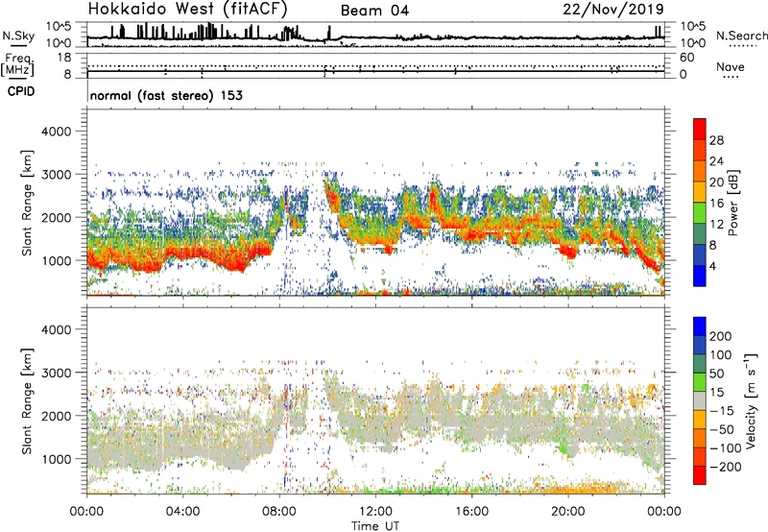Screen dimensions: 768x532
Task: Click the "16:00" time tick label
Action: 471,512
